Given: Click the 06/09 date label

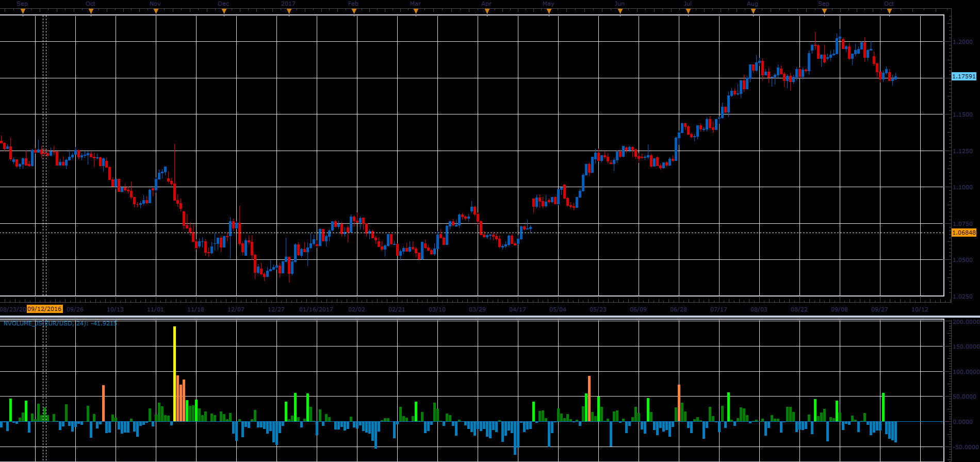Looking at the screenshot, I should pos(638,309).
